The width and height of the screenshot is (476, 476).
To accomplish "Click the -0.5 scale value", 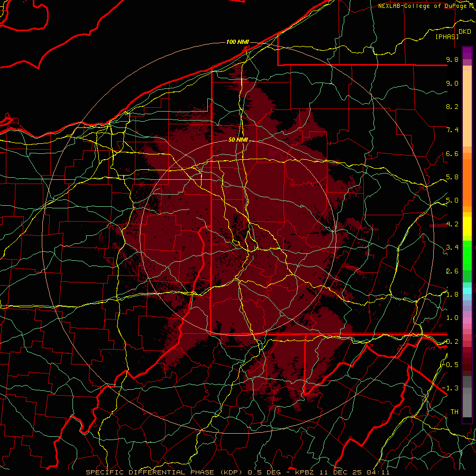I will [451, 364].
